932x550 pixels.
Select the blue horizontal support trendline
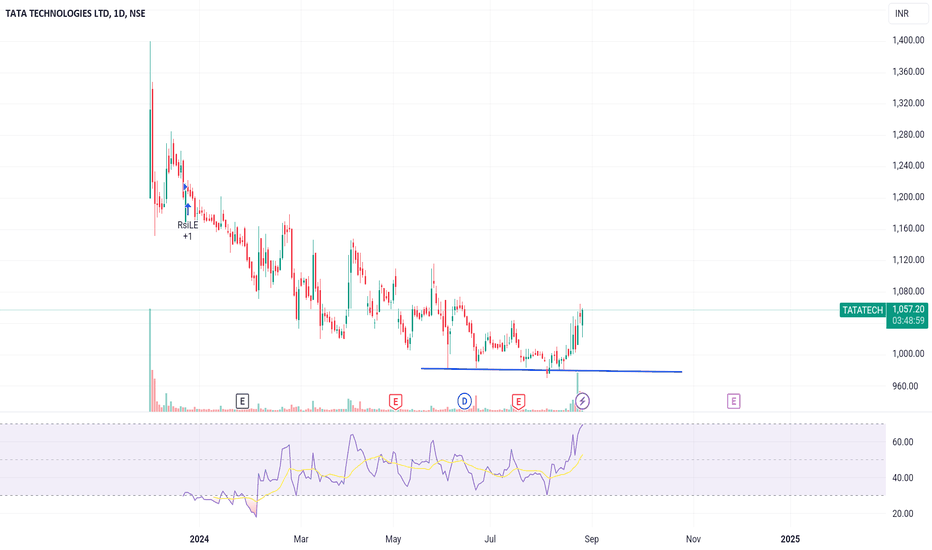click(x=552, y=370)
